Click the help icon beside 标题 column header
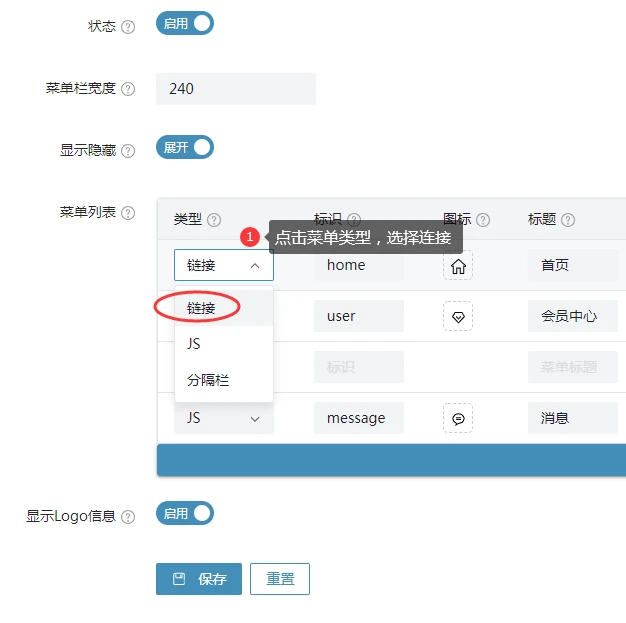The height and width of the screenshot is (623, 626). 568,220
